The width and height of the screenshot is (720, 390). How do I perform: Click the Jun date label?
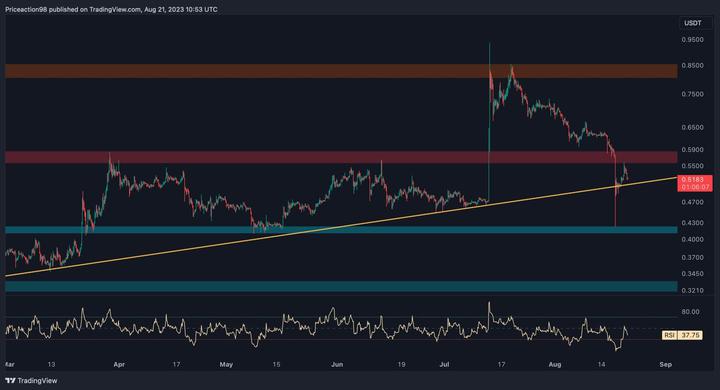337,365
